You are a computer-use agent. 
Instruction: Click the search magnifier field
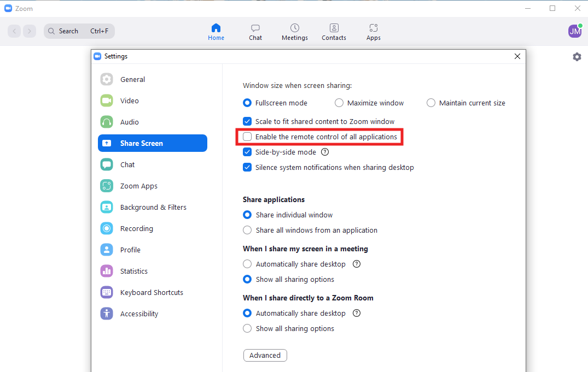[79, 31]
